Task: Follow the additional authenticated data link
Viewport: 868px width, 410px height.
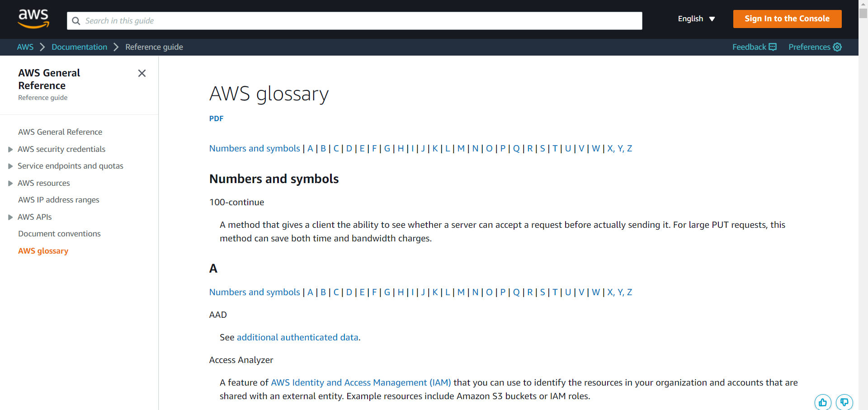Action: pyautogui.click(x=297, y=337)
